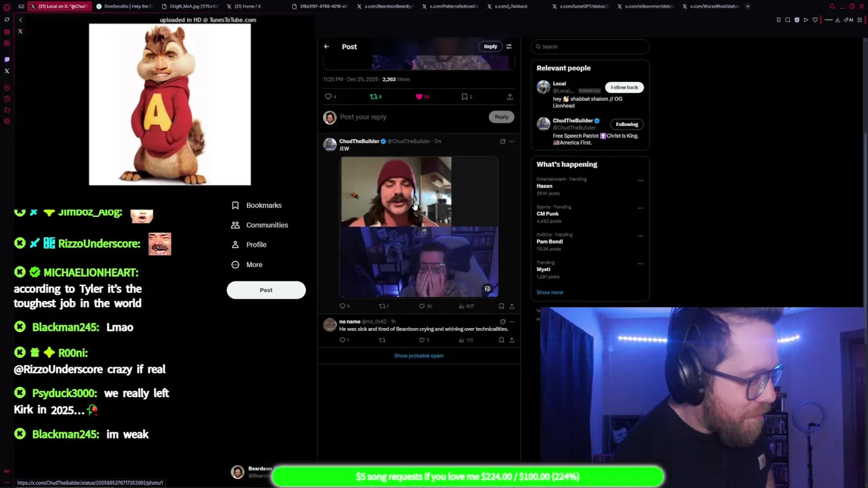The width and height of the screenshot is (868, 488).
Task: Reply to ChudTheBuilder's post with 5 comments
Action: tap(344, 306)
